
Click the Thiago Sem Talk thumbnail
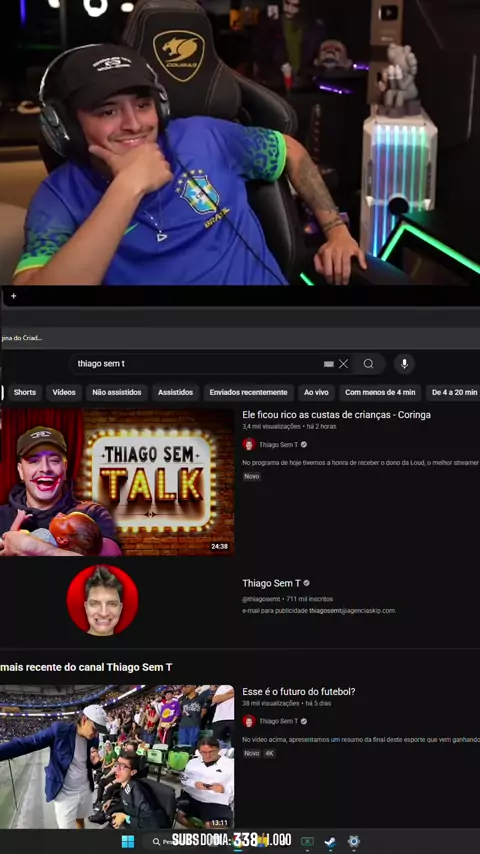[x=117, y=482]
